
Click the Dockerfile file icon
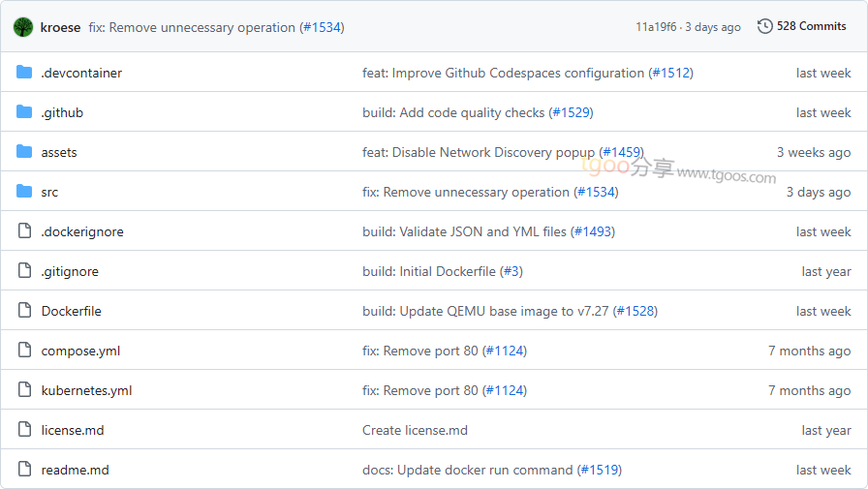(x=24, y=311)
